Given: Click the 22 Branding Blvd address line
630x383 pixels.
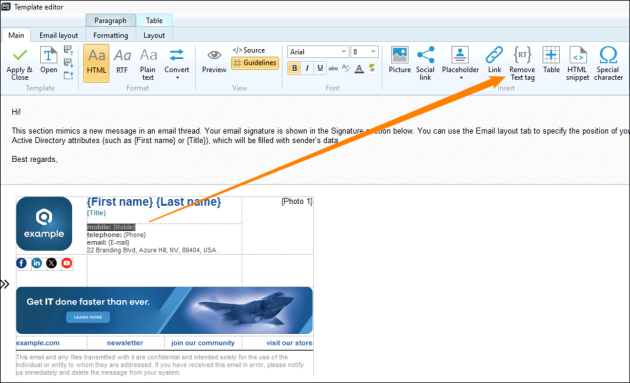Looking at the screenshot, I should [x=151, y=250].
